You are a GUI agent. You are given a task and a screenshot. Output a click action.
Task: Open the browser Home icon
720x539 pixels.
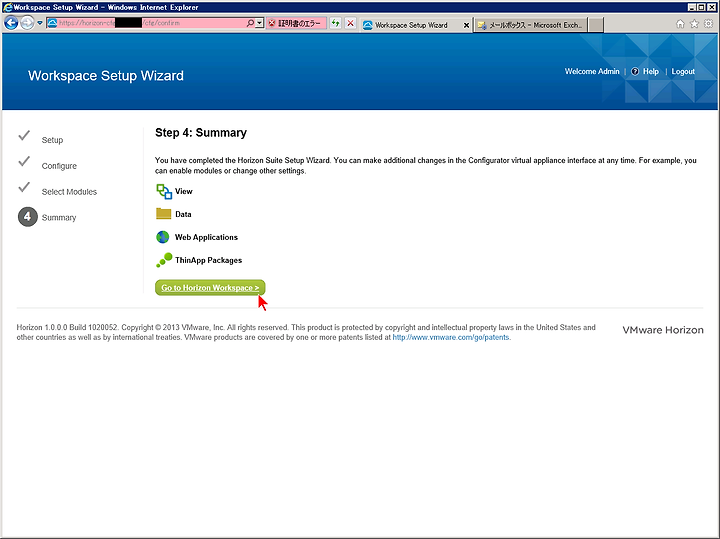coord(681,24)
